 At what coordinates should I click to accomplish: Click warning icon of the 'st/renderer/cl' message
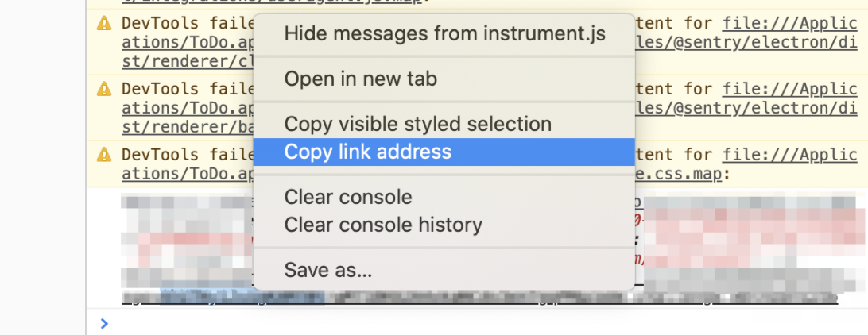click(x=103, y=24)
